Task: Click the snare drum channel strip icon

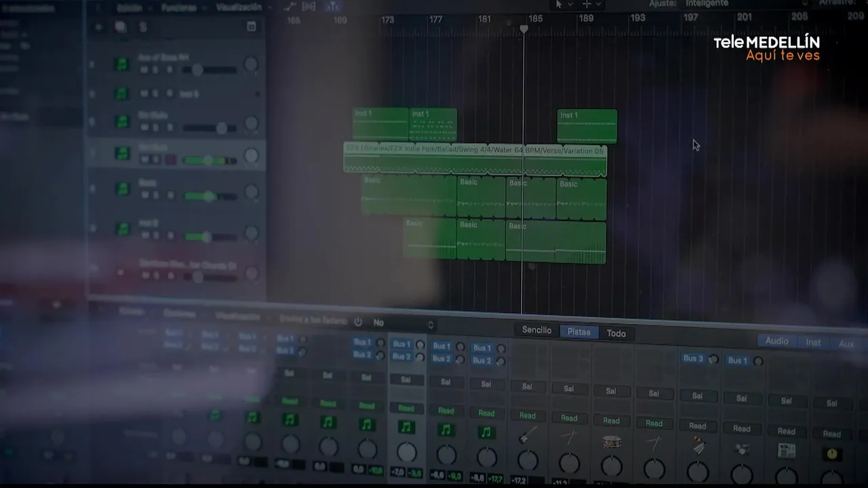Action: click(611, 441)
